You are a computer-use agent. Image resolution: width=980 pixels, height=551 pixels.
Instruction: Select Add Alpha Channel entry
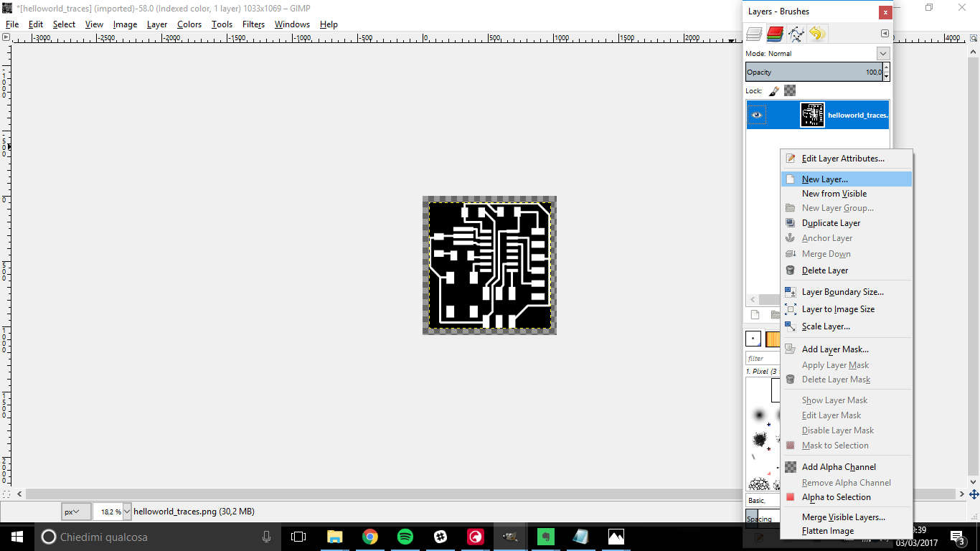coord(847,467)
